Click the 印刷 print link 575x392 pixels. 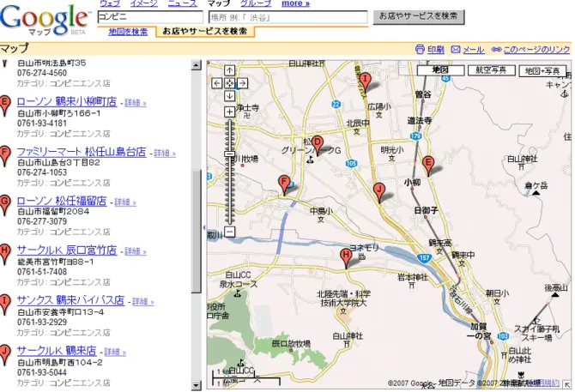tap(436, 50)
